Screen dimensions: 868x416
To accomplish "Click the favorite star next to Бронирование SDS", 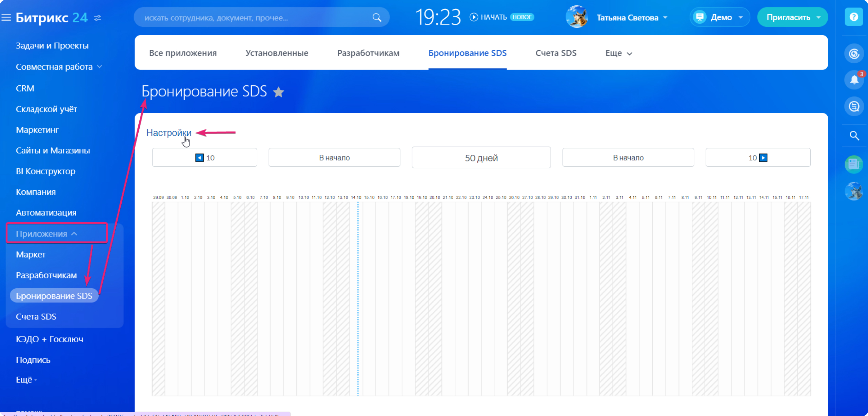I will 278,92.
